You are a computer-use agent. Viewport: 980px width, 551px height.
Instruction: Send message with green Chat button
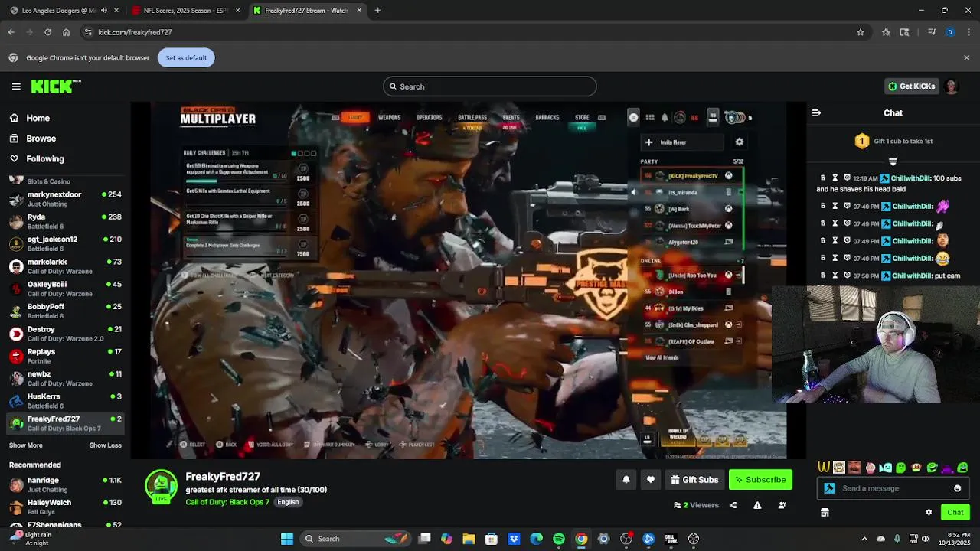point(955,513)
